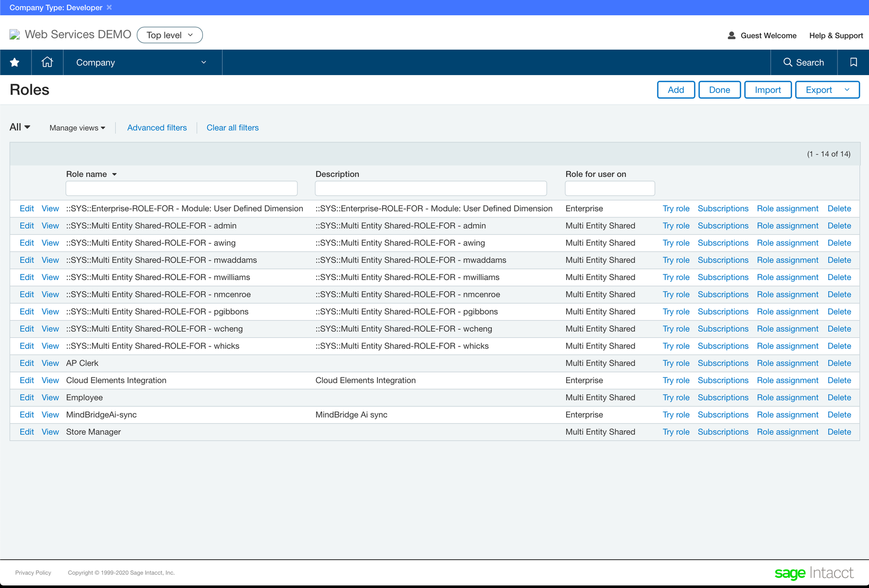869x588 pixels.
Task: Open the All views dropdown
Action: (x=20, y=127)
